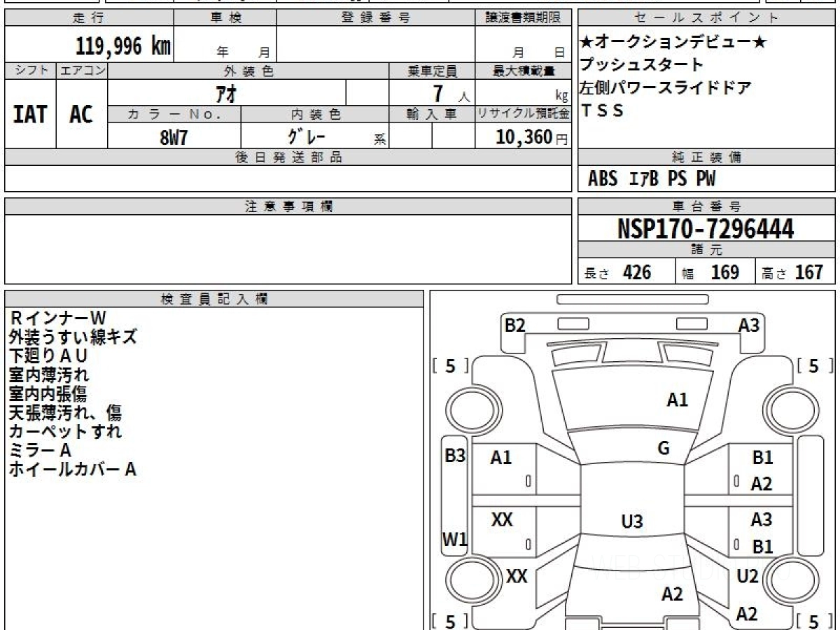Select the プッシュスタート sales point
This screenshot has width=840, height=630.
(642, 65)
